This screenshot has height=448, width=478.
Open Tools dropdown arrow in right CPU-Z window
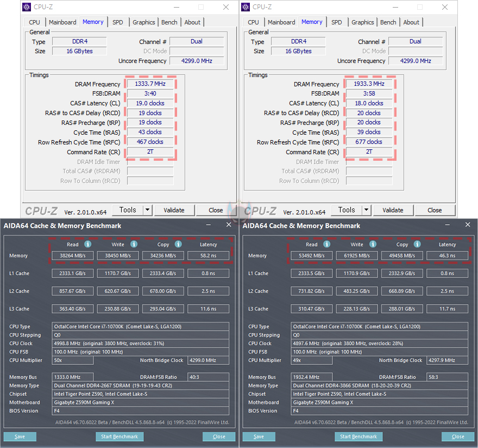click(367, 210)
